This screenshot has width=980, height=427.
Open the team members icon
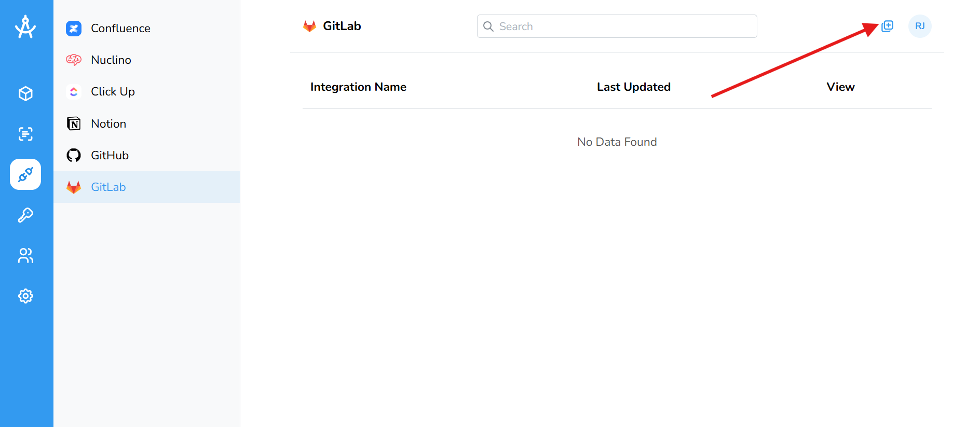click(25, 255)
